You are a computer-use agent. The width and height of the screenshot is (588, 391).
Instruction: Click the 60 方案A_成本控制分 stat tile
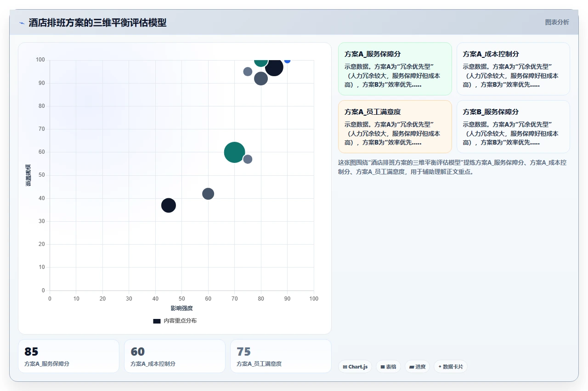click(x=175, y=356)
